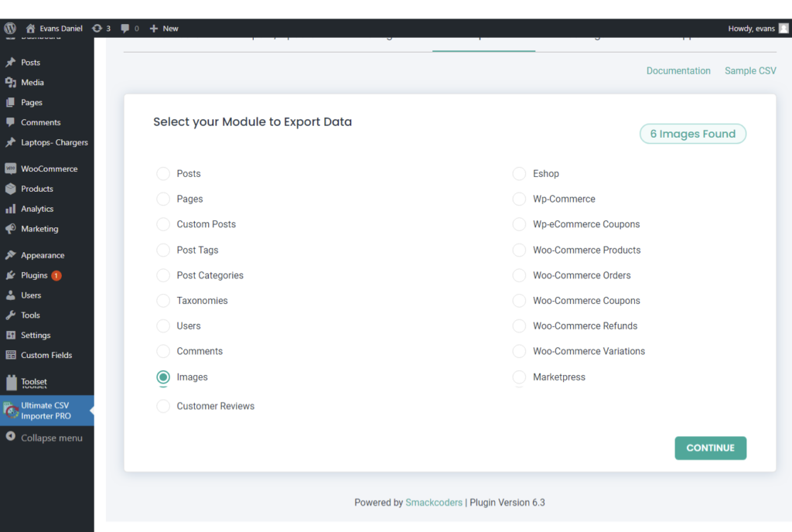Open the Custom Fields menu item
Viewport: 792px width, 532px height.
[47, 355]
